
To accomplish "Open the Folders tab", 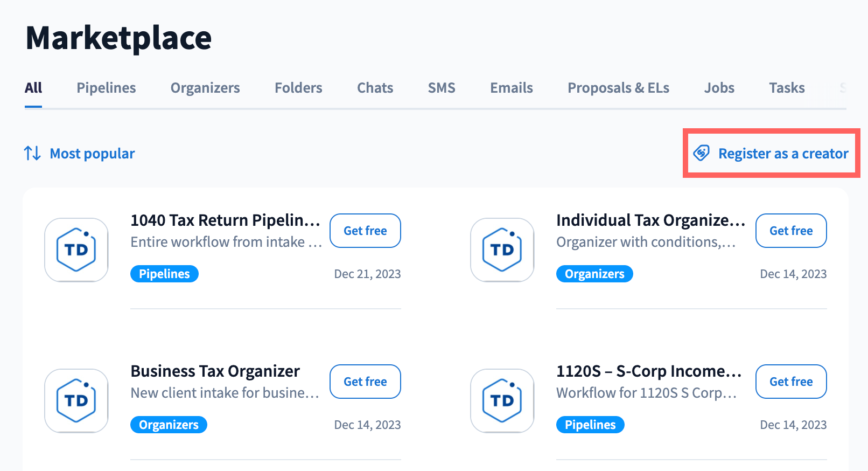I will point(298,88).
